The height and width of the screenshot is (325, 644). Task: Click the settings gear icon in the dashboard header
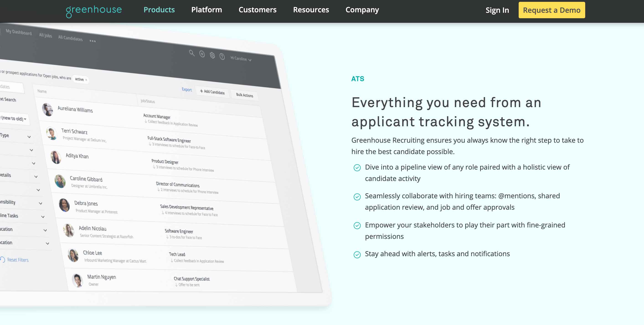(x=212, y=55)
